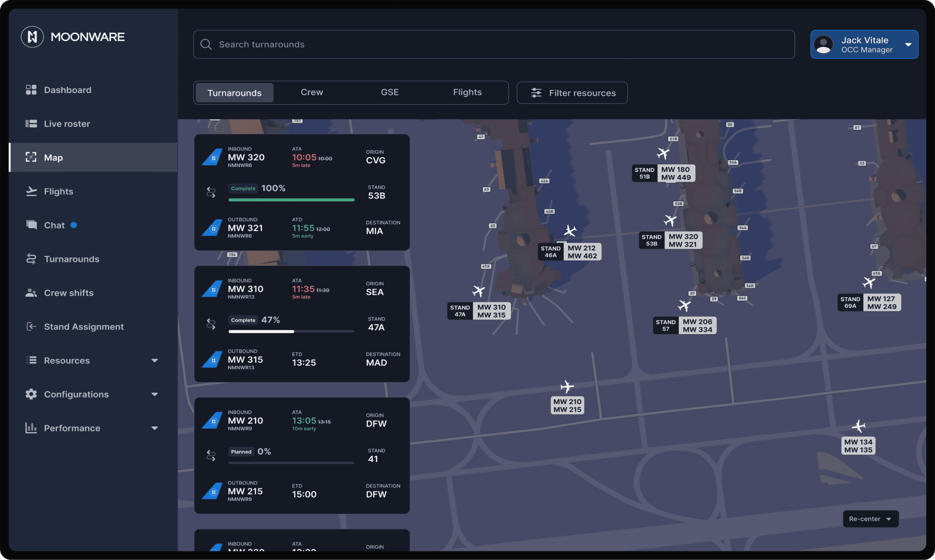Image resolution: width=935 pixels, height=560 pixels.
Task: Expand the Resources menu arrow
Action: click(x=154, y=361)
